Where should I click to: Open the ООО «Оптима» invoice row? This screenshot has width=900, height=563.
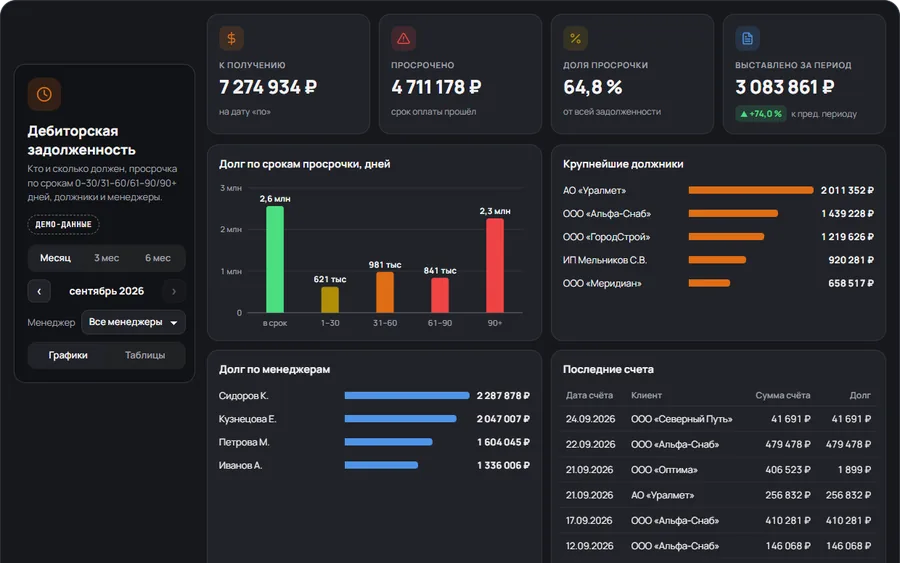click(x=718, y=469)
